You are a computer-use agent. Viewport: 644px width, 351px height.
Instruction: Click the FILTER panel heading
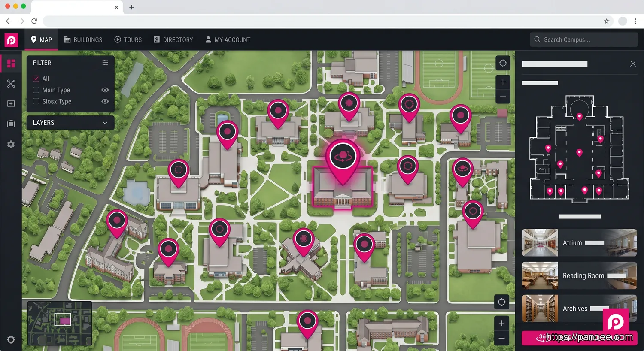[42, 63]
